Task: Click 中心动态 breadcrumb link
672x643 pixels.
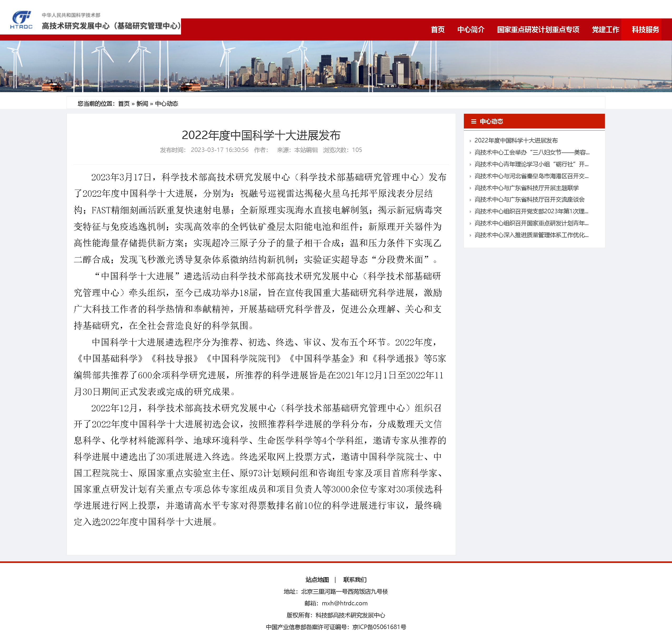Action: click(167, 103)
